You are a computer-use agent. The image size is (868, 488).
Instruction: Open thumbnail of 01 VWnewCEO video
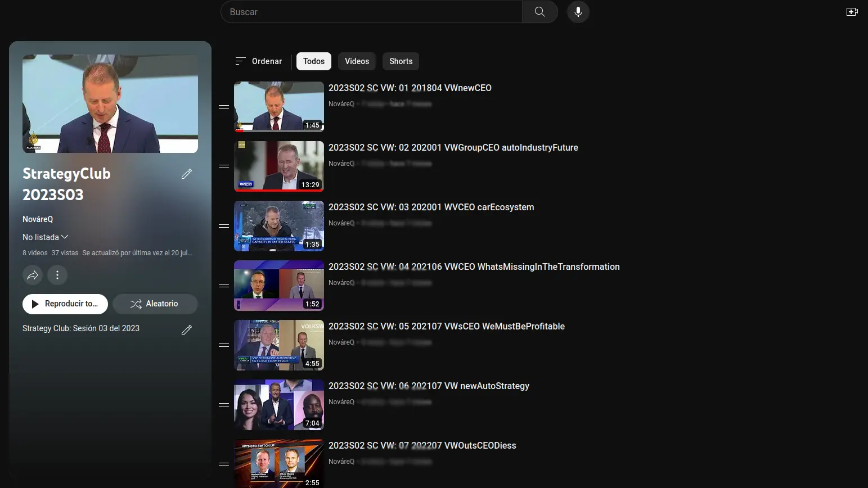click(x=279, y=107)
